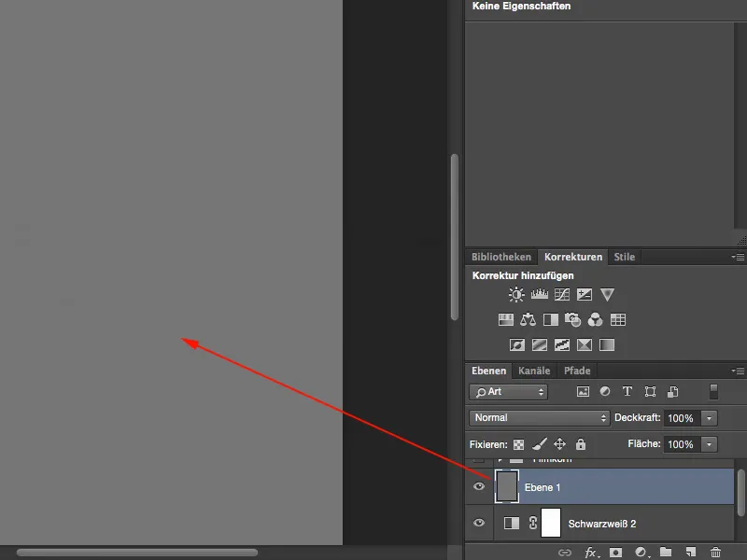Add a layer mask to Ebene 1
This screenshot has height=560, width=747.
[615, 553]
